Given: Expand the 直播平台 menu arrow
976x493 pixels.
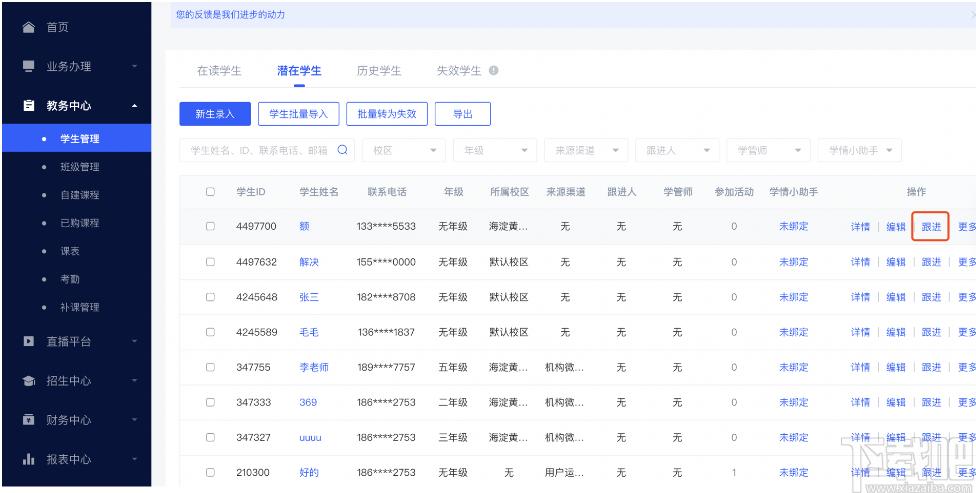Looking at the screenshot, I should point(135,341).
